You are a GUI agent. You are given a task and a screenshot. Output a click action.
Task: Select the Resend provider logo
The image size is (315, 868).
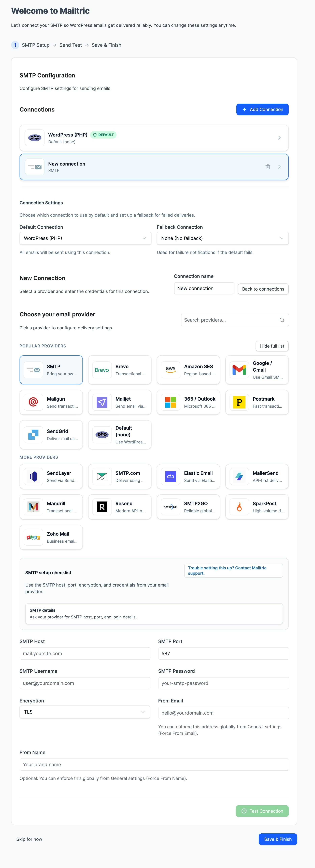(102, 507)
